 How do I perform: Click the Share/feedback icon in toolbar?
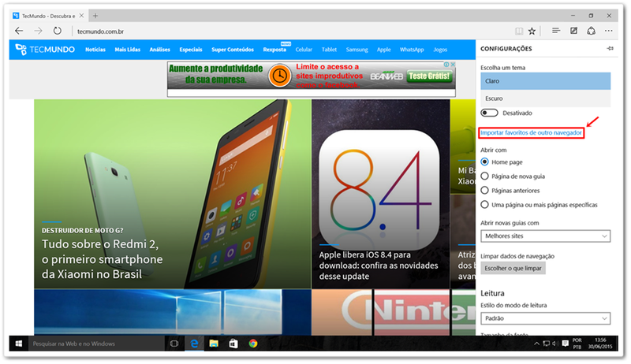point(591,31)
